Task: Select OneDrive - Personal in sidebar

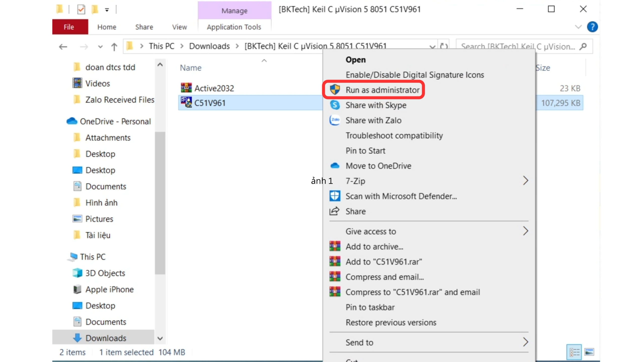Action: coord(109,121)
